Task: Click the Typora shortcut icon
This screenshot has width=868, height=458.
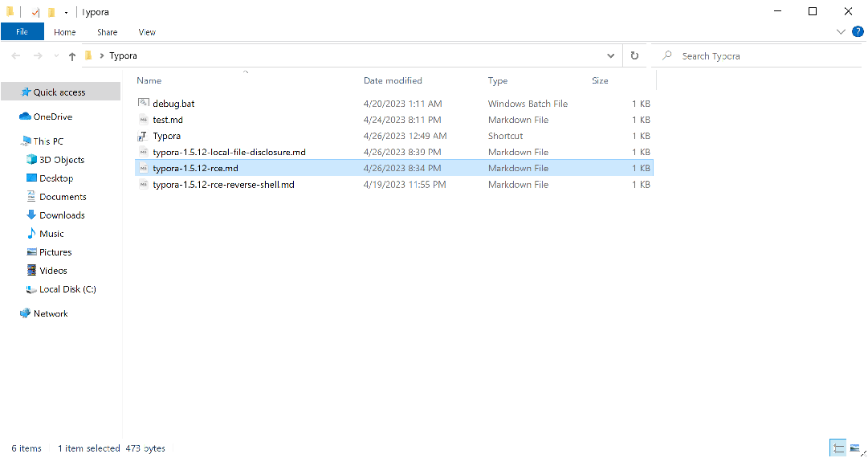Action: click(x=144, y=136)
